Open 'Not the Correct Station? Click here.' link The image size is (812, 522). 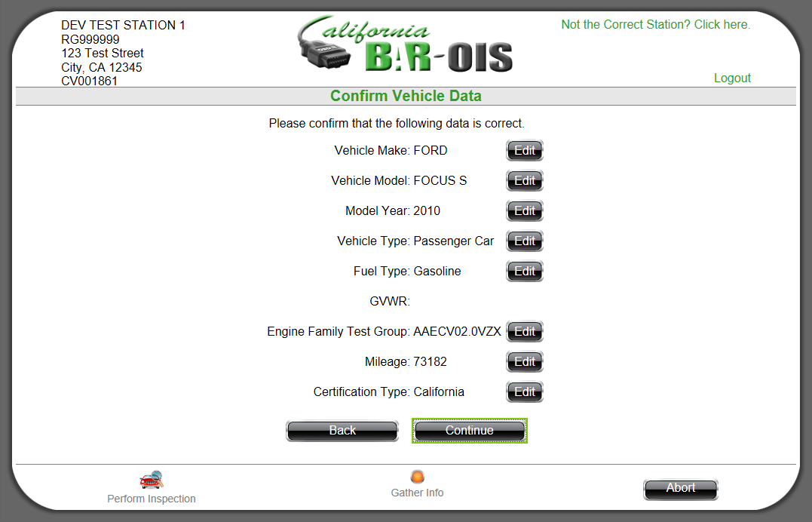(x=656, y=24)
